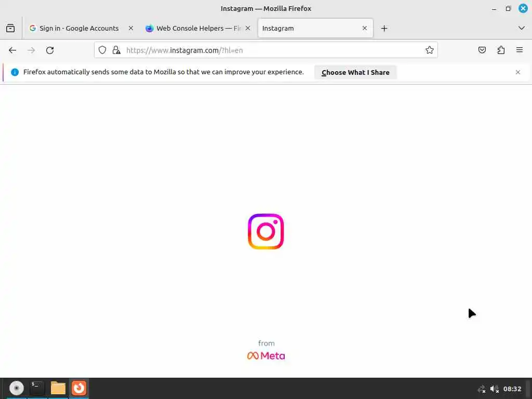Viewport: 532px width, 399px height.
Task: Click the blue info icon in notification bar
Action: tap(15, 72)
